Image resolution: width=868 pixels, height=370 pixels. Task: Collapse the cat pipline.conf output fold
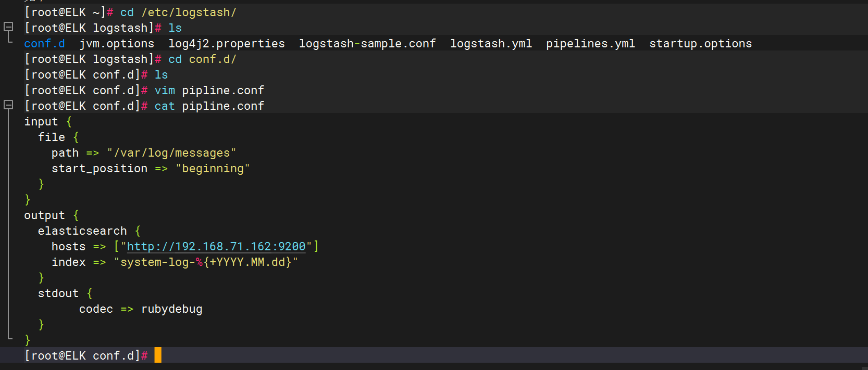coord(8,105)
